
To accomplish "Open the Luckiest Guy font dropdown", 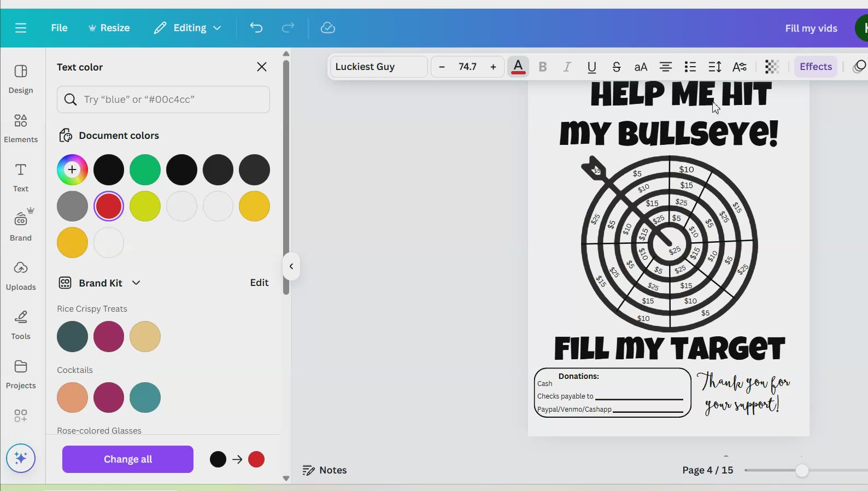I will point(378,67).
